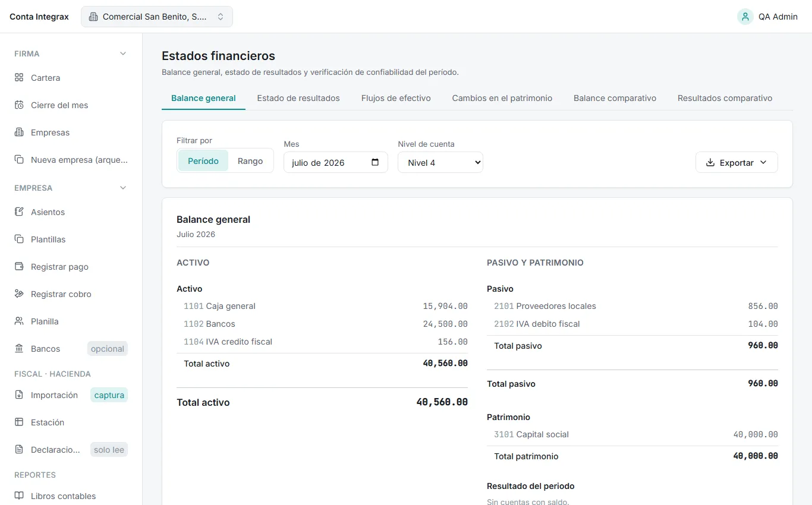Click the Importación file icon

click(19, 395)
